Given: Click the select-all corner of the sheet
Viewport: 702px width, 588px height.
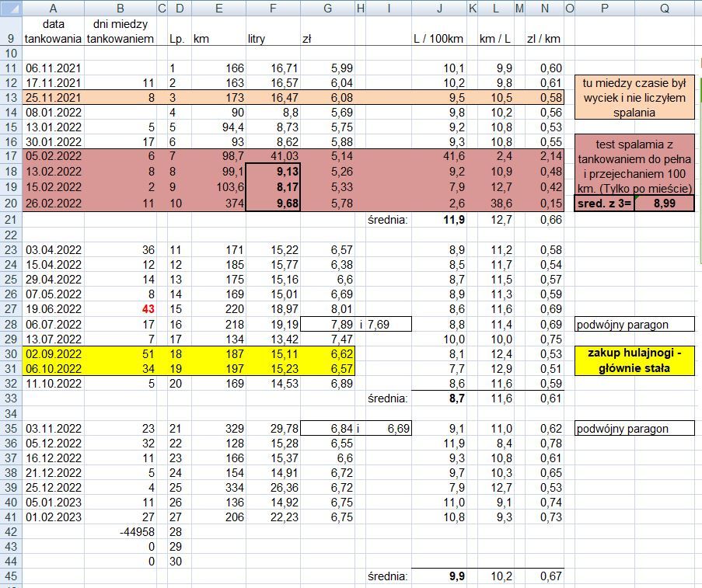Looking at the screenshot, I should tap(11, 8).
